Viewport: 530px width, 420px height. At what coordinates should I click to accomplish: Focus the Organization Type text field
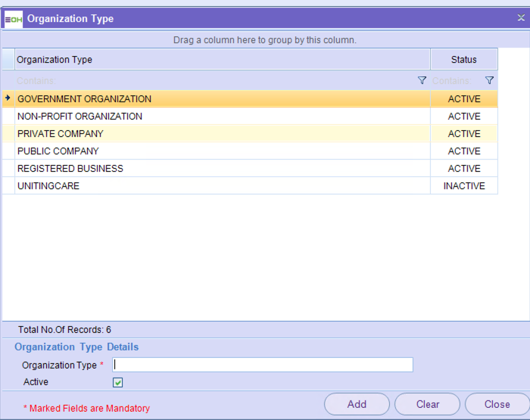(x=263, y=365)
